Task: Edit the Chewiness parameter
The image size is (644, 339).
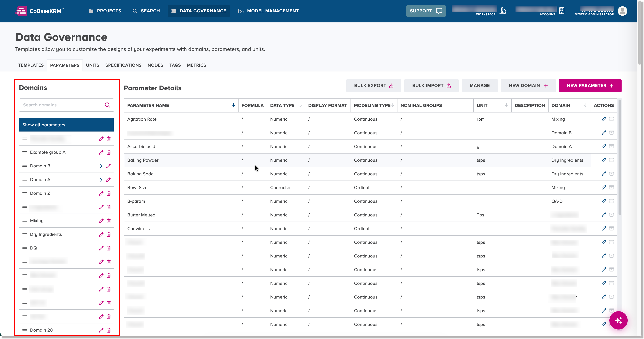Action: [604, 228]
